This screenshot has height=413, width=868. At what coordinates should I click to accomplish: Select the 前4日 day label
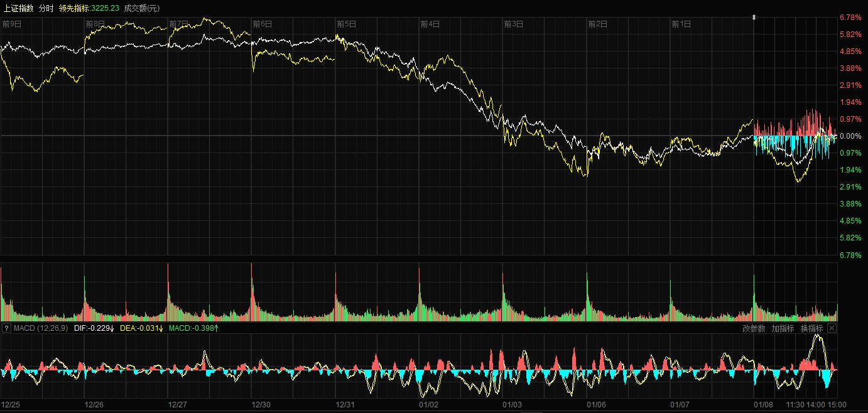click(430, 24)
